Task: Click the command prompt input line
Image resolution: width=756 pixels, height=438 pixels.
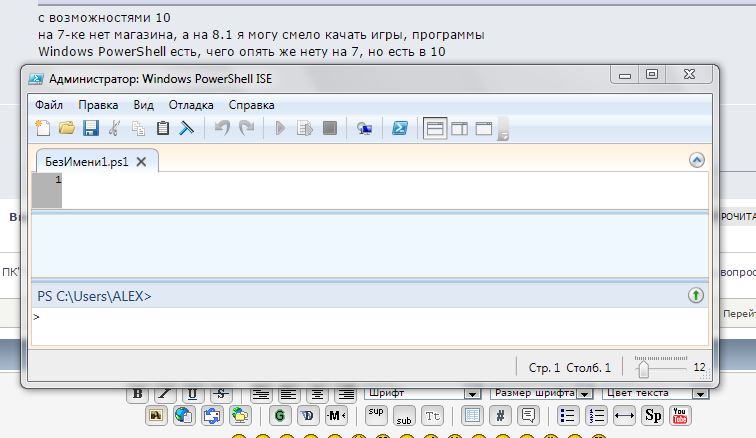Action: [x=370, y=326]
